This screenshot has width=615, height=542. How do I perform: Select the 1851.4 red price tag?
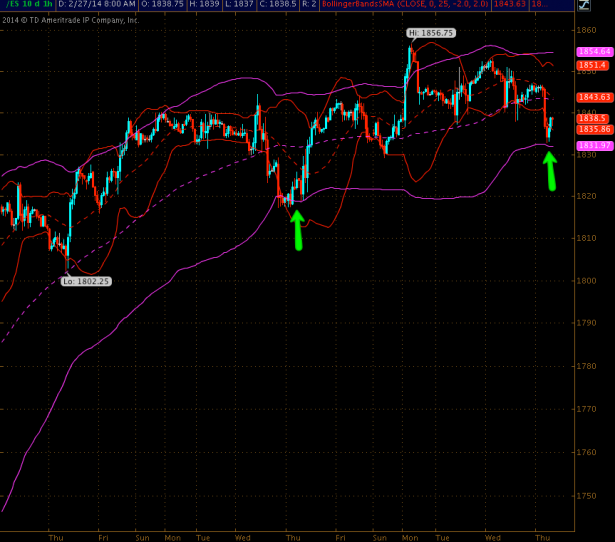(x=593, y=65)
